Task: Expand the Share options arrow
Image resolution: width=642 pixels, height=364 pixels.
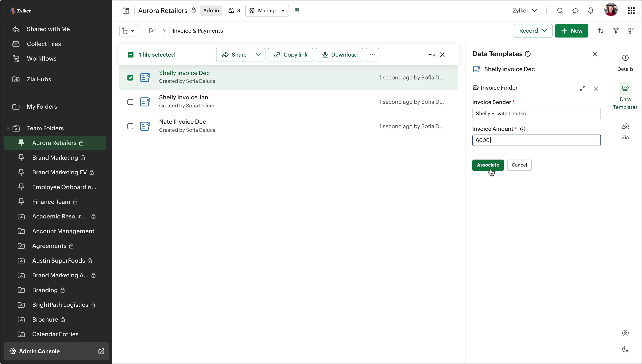Action: (x=258, y=54)
